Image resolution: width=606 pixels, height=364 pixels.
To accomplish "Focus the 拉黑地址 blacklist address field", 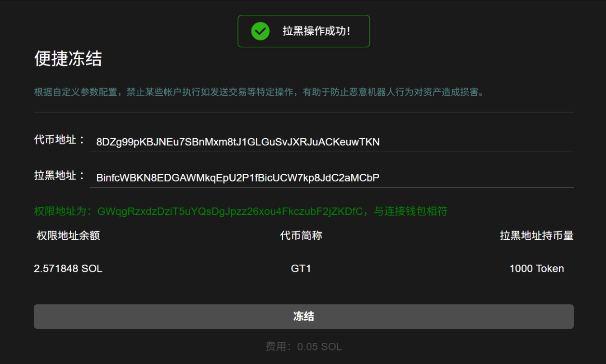I will pos(331,177).
